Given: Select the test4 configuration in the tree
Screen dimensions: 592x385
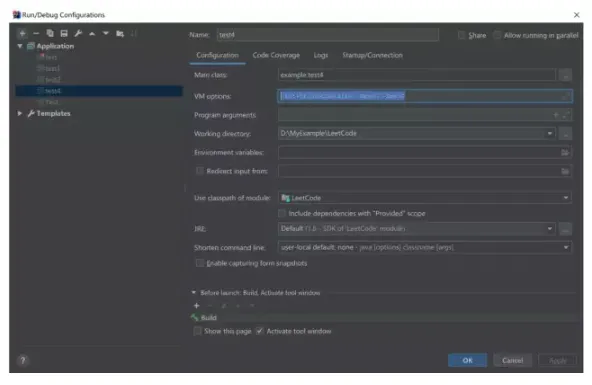Looking at the screenshot, I should coord(99,91).
